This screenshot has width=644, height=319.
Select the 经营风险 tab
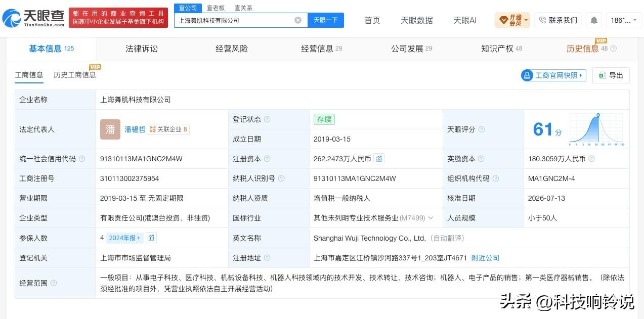[x=232, y=49]
